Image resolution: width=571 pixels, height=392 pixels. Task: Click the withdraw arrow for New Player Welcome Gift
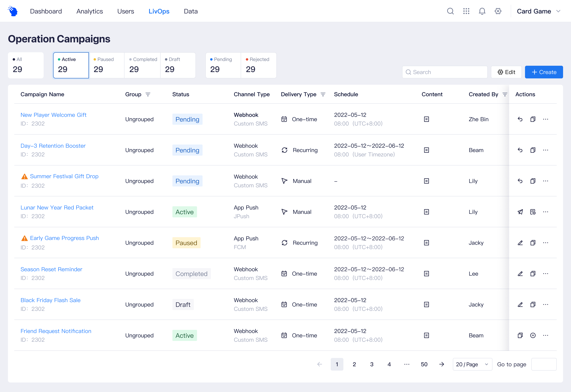[x=520, y=119]
